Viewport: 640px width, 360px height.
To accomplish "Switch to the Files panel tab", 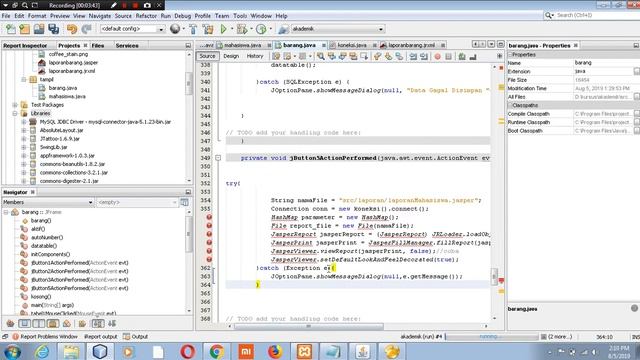I will [98, 45].
